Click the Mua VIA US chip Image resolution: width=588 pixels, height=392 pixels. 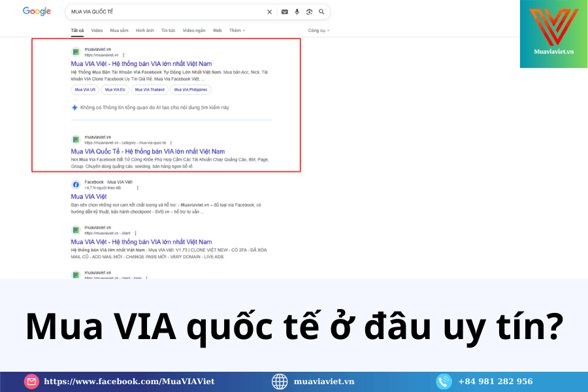[85, 90]
